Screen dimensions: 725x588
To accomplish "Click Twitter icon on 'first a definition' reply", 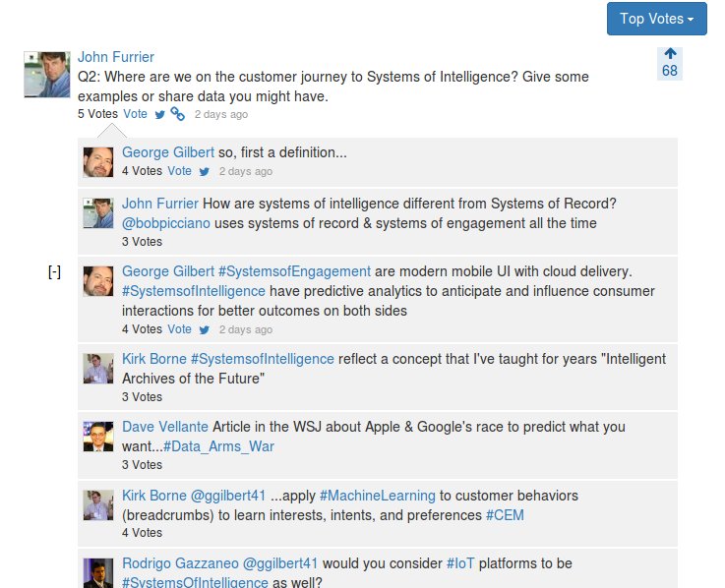I will [x=205, y=171].
